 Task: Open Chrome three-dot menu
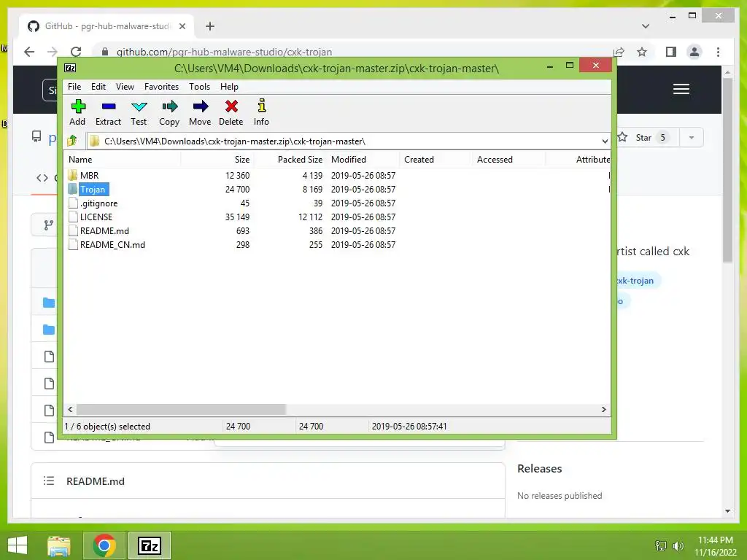tap(718, 52)
